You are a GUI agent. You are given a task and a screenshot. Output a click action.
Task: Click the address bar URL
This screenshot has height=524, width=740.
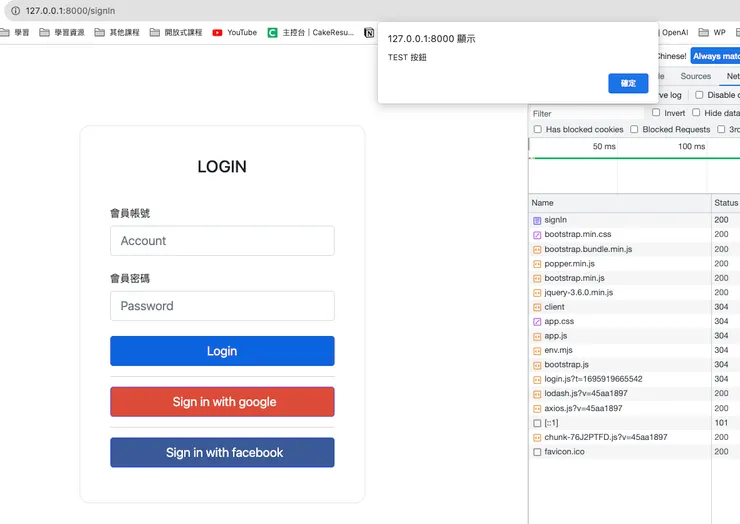click(x=70, y=11)
